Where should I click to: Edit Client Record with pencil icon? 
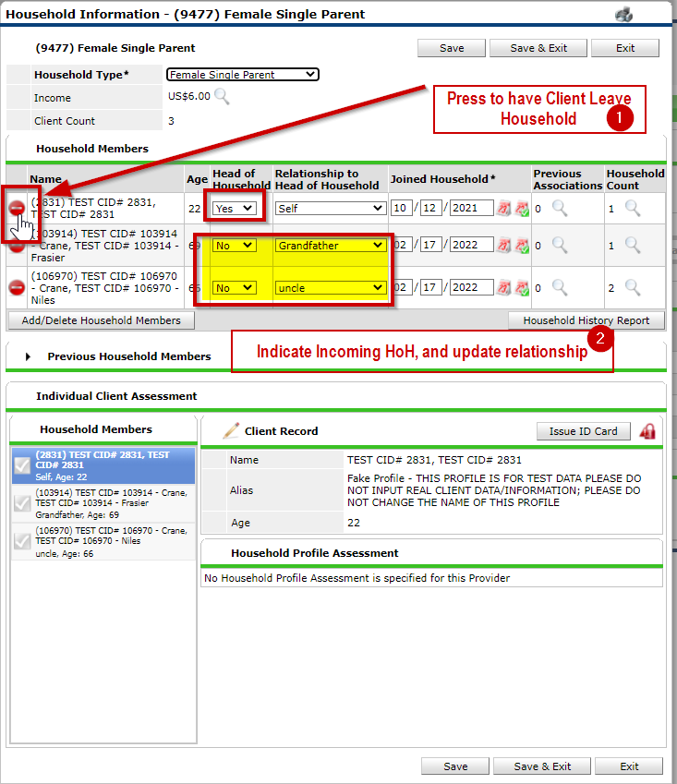[231, 430]
